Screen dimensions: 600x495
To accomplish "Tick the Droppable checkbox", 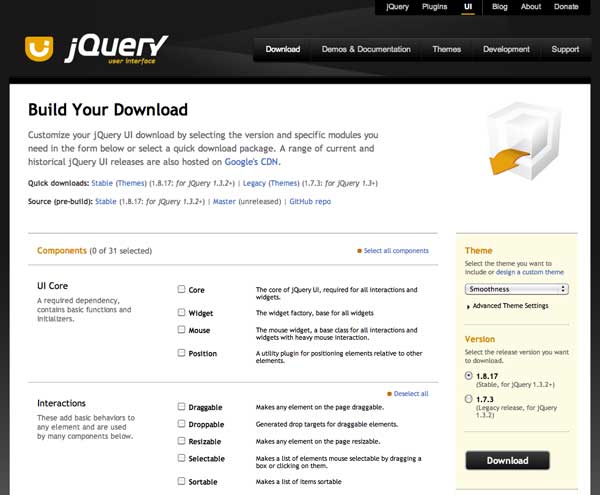I will tap(181, 424).
